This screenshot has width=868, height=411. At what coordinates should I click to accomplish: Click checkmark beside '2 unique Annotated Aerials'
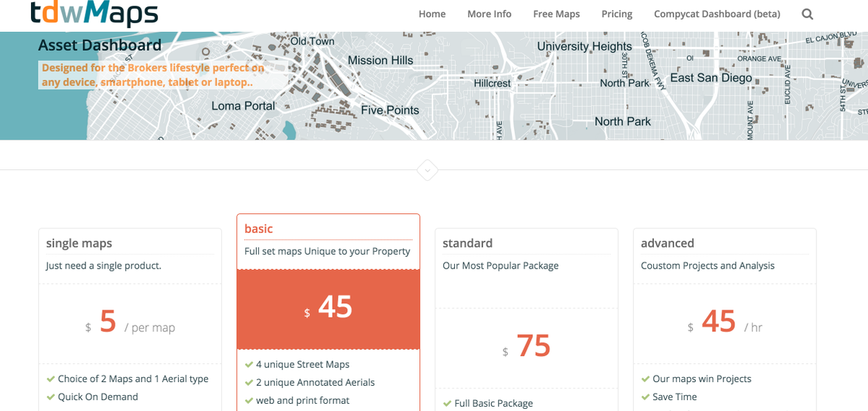(x=249, y=382)
